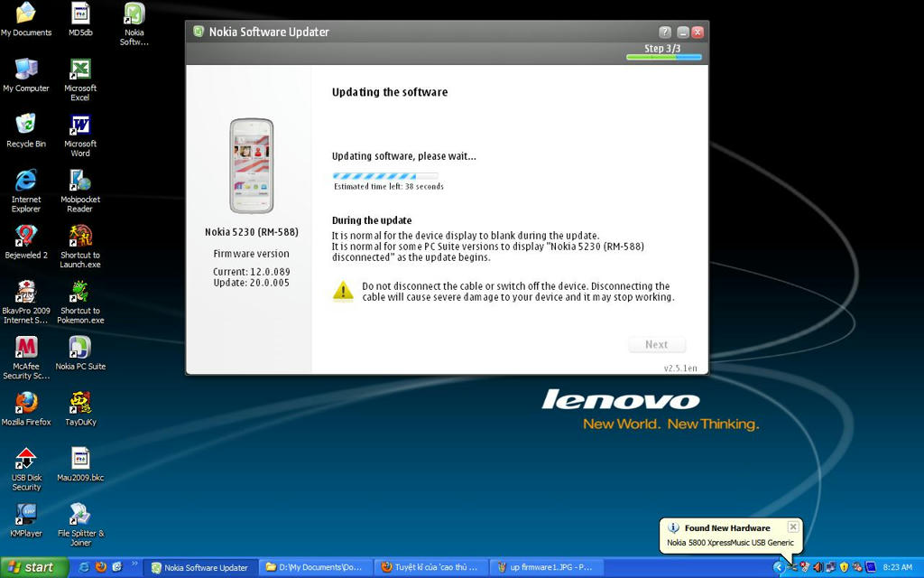This screenshot has width=924, height=578.
Task: Select the Mau2009.bkc file icon
Action: click(x=80, y=465)
